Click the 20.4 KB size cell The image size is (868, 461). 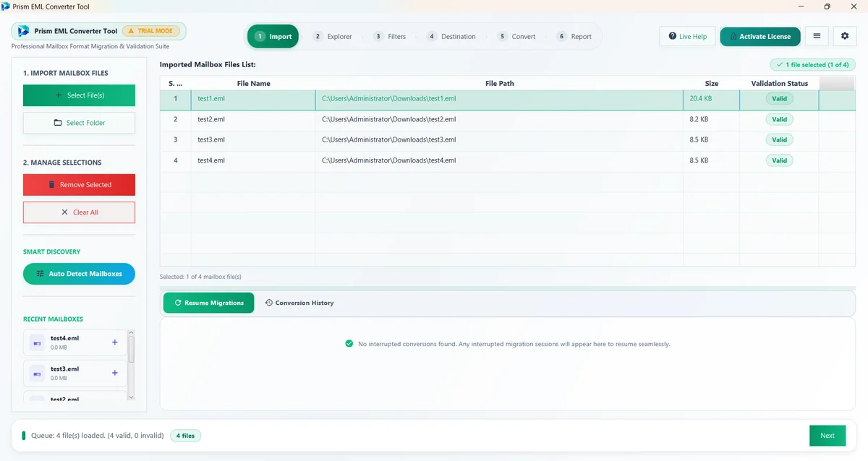[x=712, y=98]
